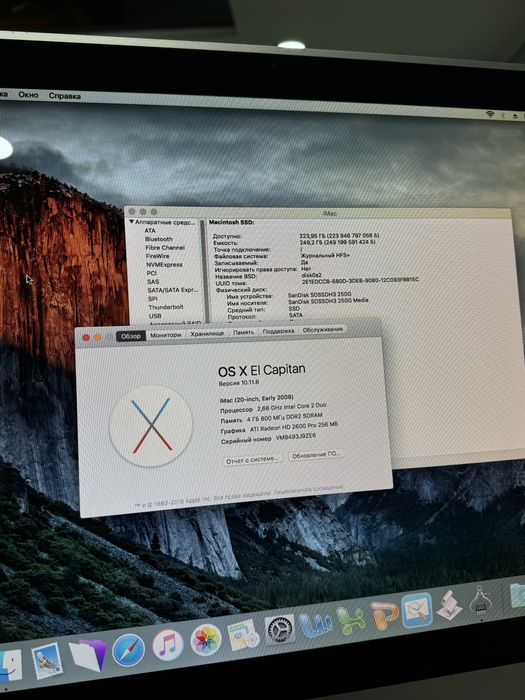Launch Microsoft Word from the dock

point(316,625)
